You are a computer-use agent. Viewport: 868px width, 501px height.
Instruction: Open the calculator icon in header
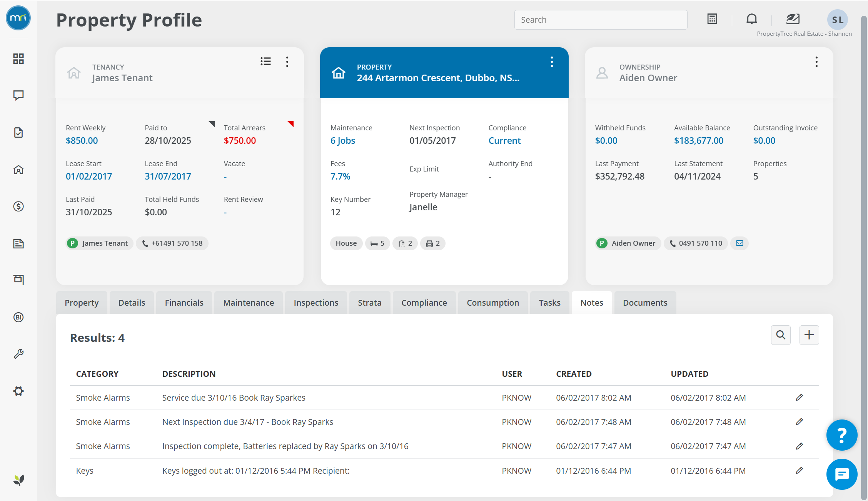[x=712, y=19]
